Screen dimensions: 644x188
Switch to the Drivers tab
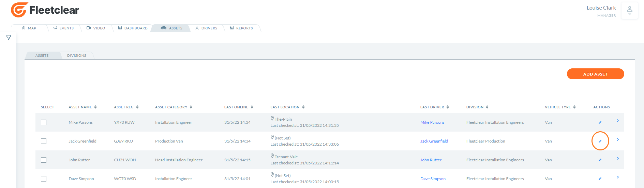[x=206, y=28]
